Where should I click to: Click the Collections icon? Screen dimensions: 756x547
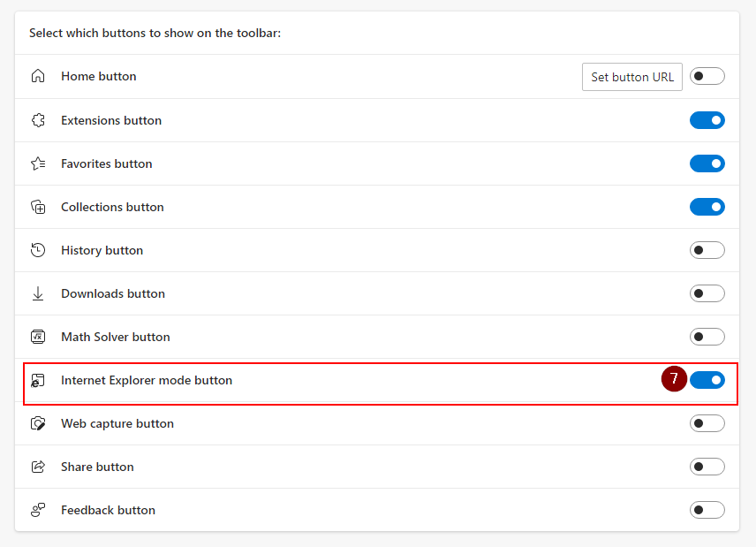[x=38, y=207]
